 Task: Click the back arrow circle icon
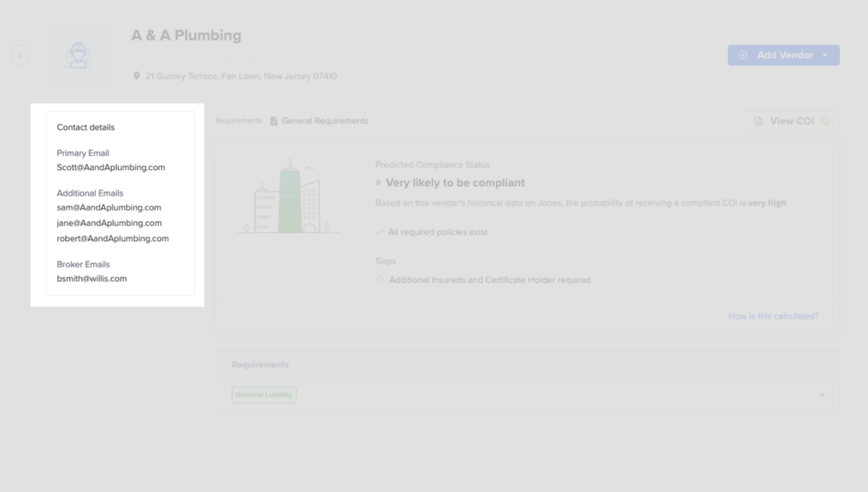click(x=19, y=56)
